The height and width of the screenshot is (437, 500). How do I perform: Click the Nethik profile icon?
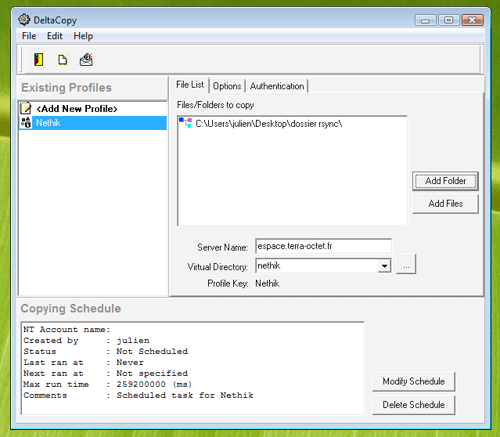click(26, 123)
